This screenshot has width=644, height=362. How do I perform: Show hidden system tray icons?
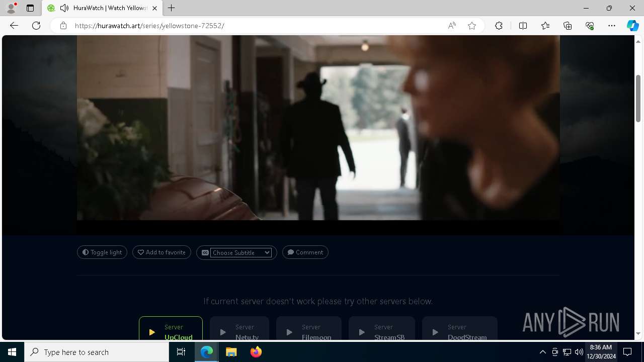coord(542,352)
